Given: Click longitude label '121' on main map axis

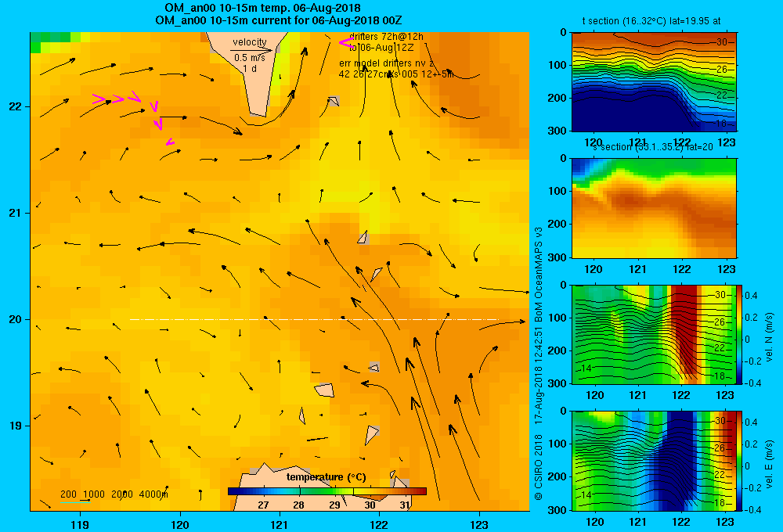Looking at the screenshot, I should [280, 524].
